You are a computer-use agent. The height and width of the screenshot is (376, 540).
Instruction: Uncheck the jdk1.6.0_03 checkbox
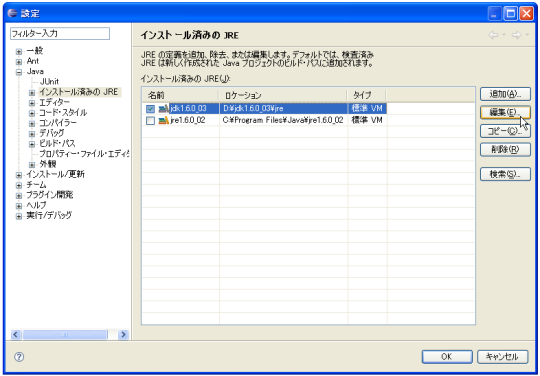pos(150,109)
